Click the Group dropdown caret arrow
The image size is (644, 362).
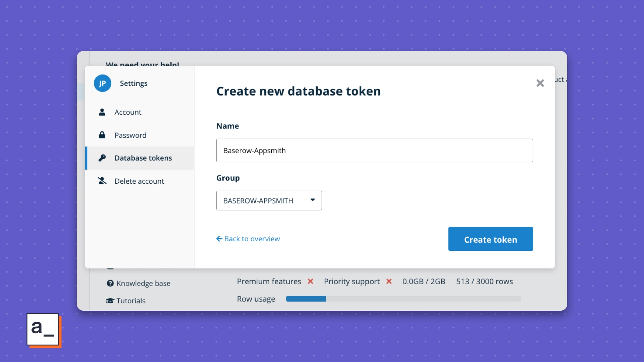[x=313, y=200]
